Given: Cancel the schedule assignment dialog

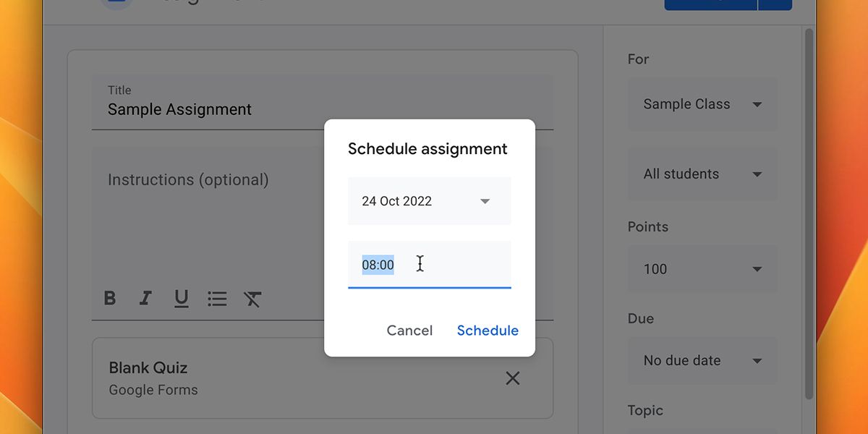Looking at the screenshot, I should (409, 331).
